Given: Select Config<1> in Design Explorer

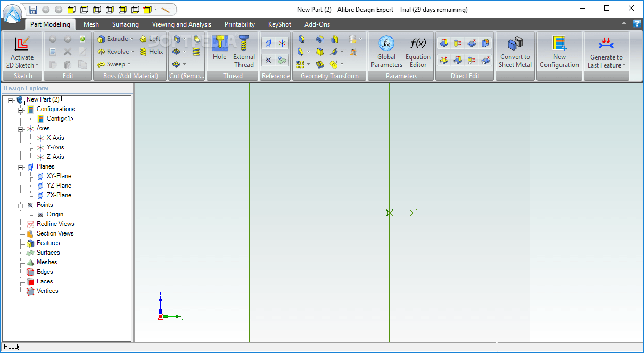Looking at the screenshot, I should coord(60,119).
